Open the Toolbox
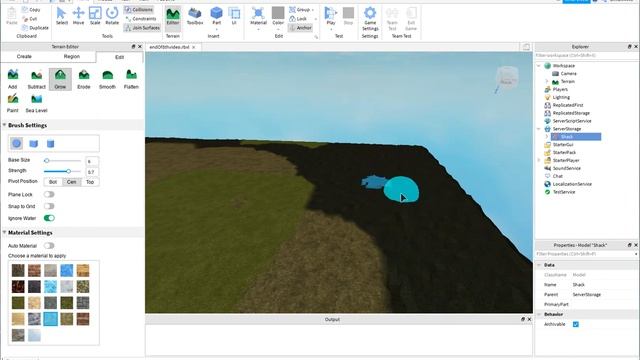The width and height of the screenshot is (640, 360). (195, 16)
